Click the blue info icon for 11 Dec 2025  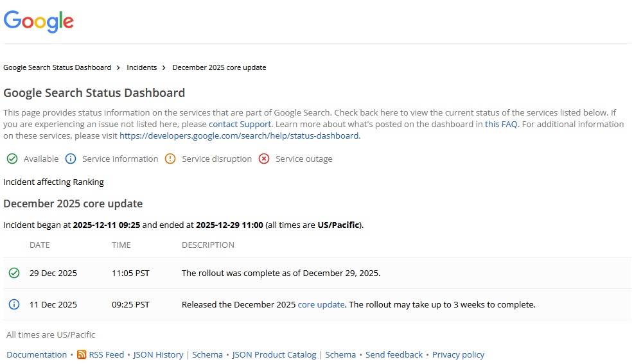(x=14, y=304)
